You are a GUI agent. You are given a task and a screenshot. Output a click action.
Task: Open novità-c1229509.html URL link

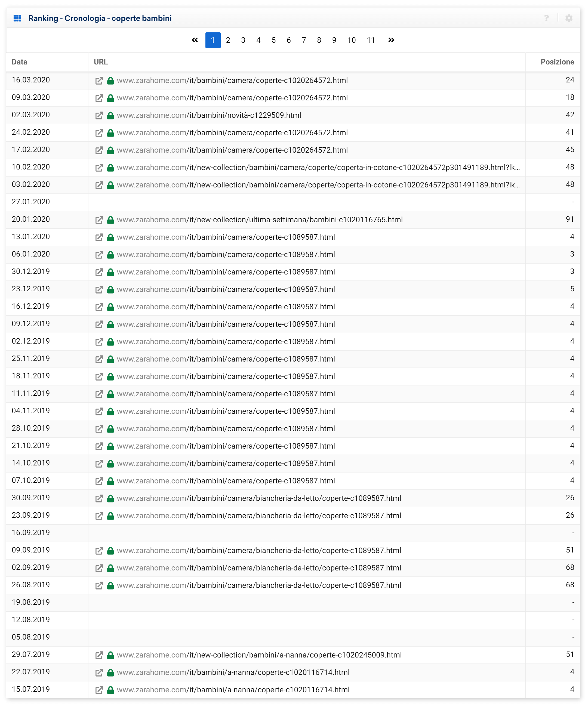click(209, 115)
